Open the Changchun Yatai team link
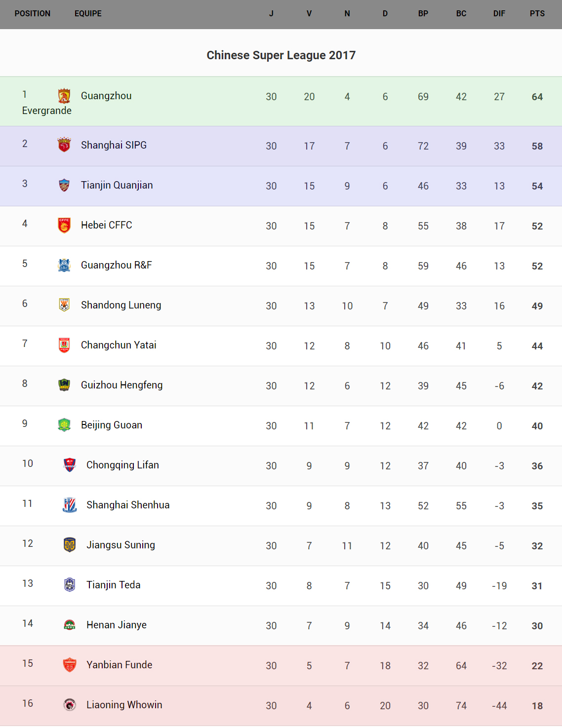This screenshot has height=728, width=562. point(119,345)
